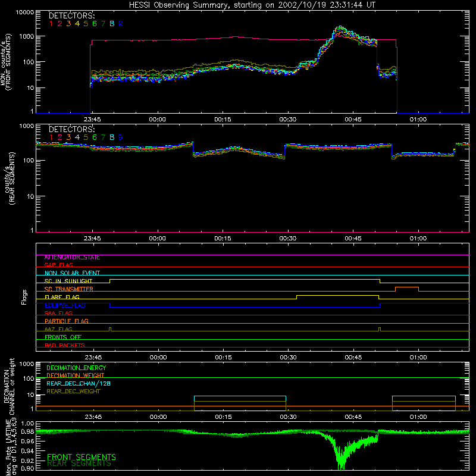Screen dimensions: 476x476
Task: Click the ATTENUATOR_STATE flag label
Action: click(72, 258)
